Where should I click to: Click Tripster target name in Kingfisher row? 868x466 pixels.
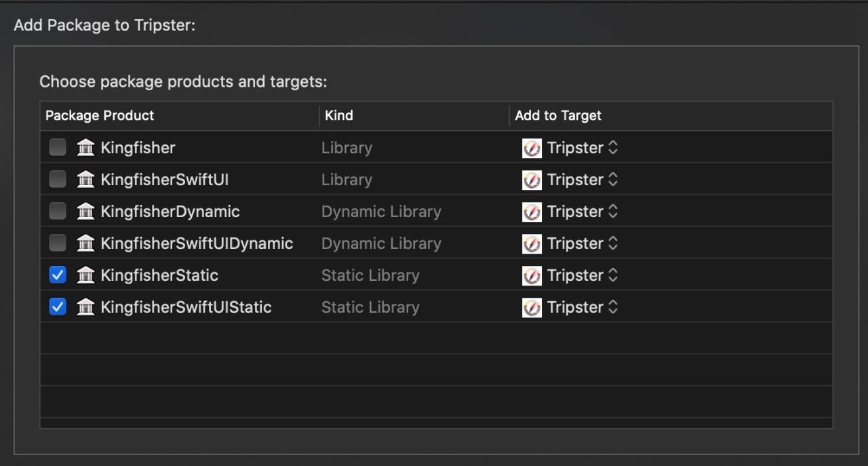[x=576, y=148]
